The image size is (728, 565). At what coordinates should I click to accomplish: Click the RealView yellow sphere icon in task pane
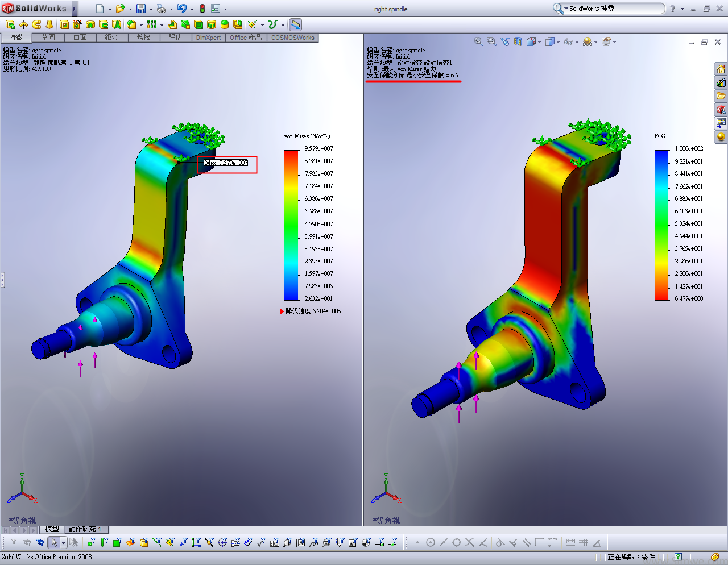pos(721,137)
